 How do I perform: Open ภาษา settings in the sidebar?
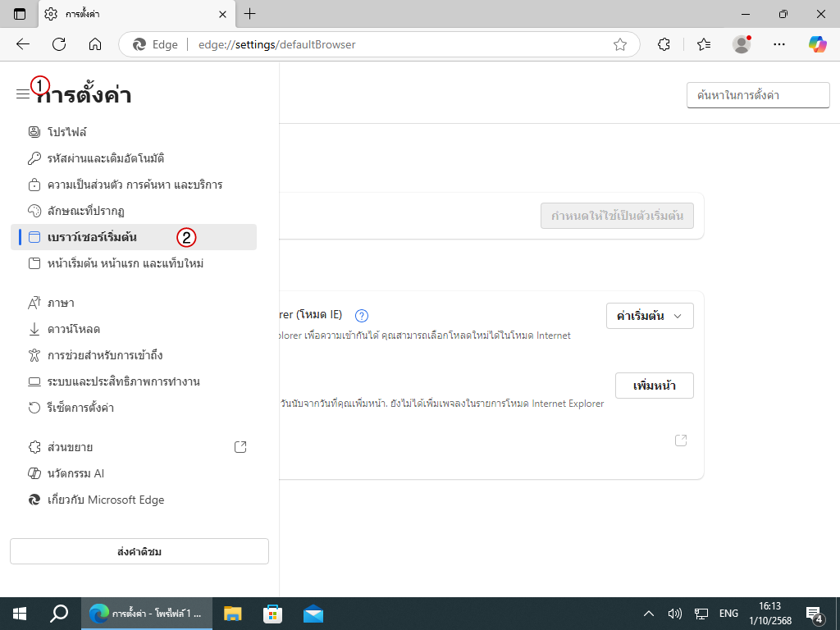[x=61, y=303]
